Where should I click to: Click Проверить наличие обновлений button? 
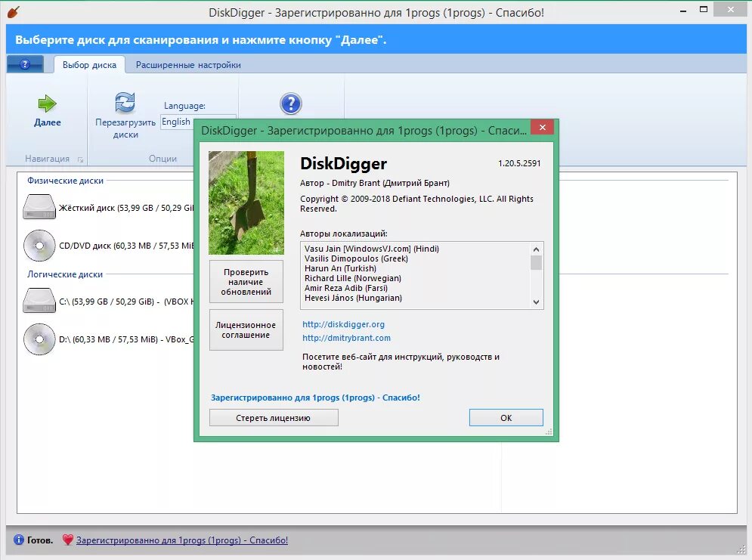pyautogui.click(x=246, y=281)
